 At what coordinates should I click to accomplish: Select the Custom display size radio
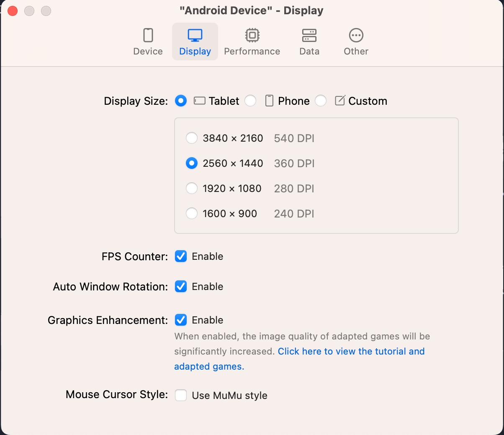(321, 101)
